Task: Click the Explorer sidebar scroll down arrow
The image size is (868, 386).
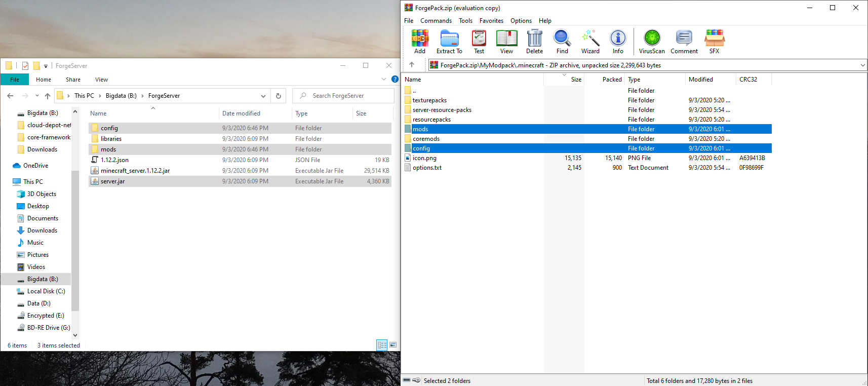Action: pyautogui.click(x=75, y=335)
